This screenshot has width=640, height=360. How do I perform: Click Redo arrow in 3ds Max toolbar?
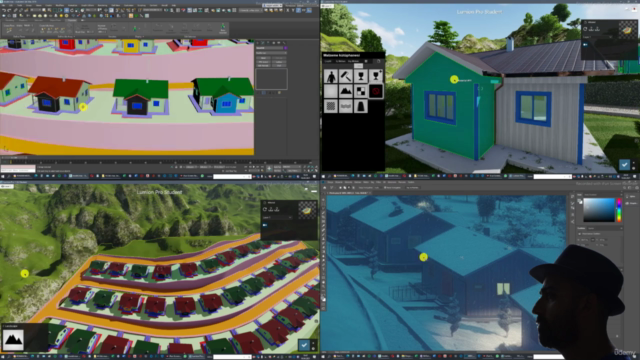pos(9,10)
